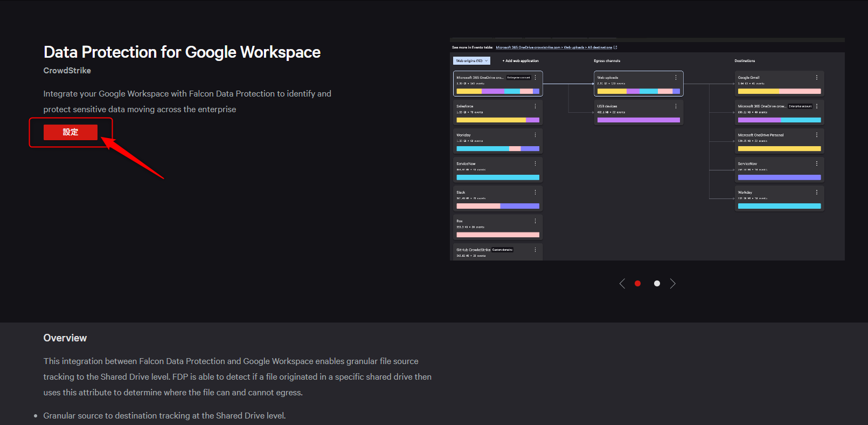
Task: Open kebab menu on Microsoft 365 OneDrive destination card
Action: coord(817,106)
